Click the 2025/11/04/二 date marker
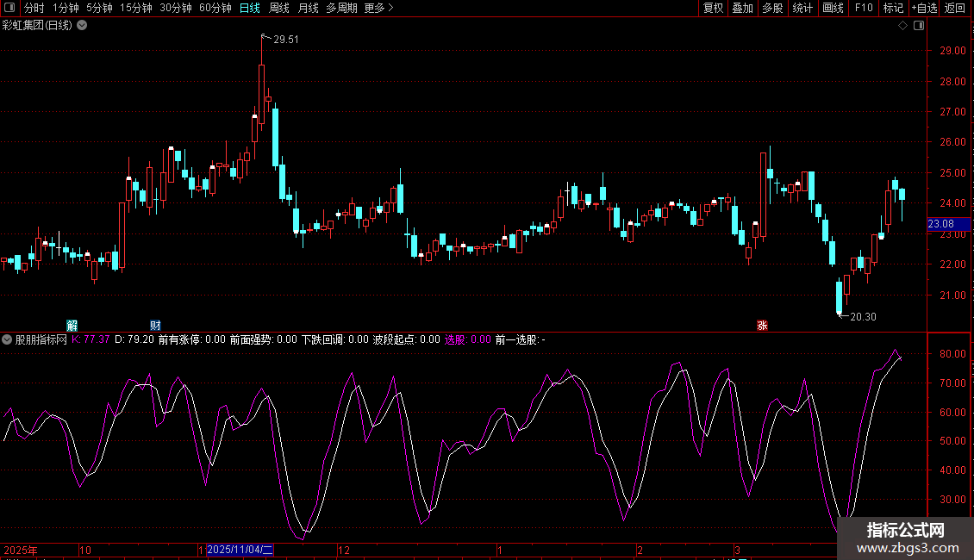Screen dimensions: 974x560 [x=240, y=550]
